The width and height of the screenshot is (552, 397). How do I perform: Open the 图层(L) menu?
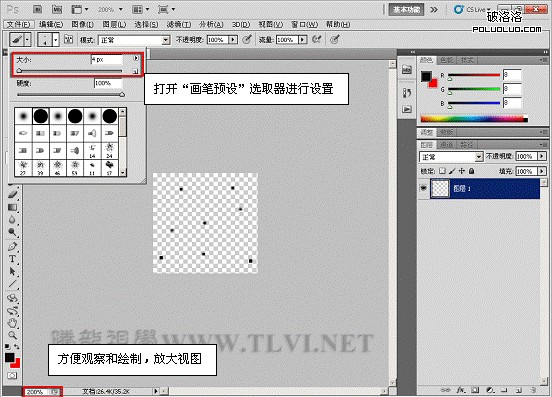(x=114, y=24)
